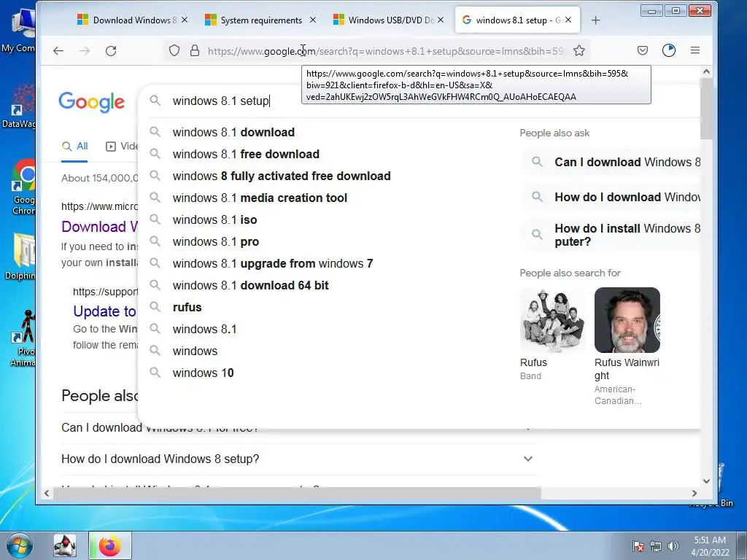
Task: Open the Firefox hamburger menu
Action: [695, 50]
